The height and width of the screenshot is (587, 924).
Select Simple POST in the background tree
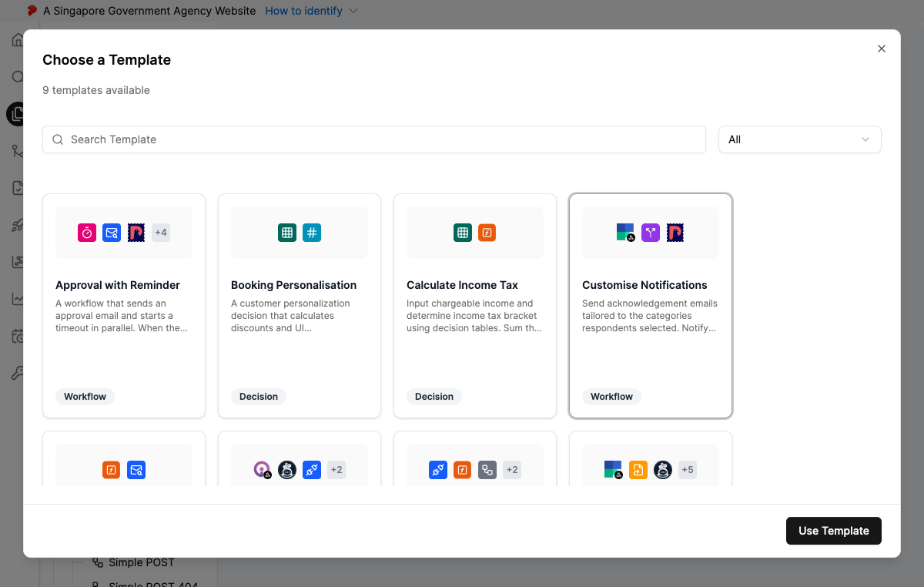(142, 562)
